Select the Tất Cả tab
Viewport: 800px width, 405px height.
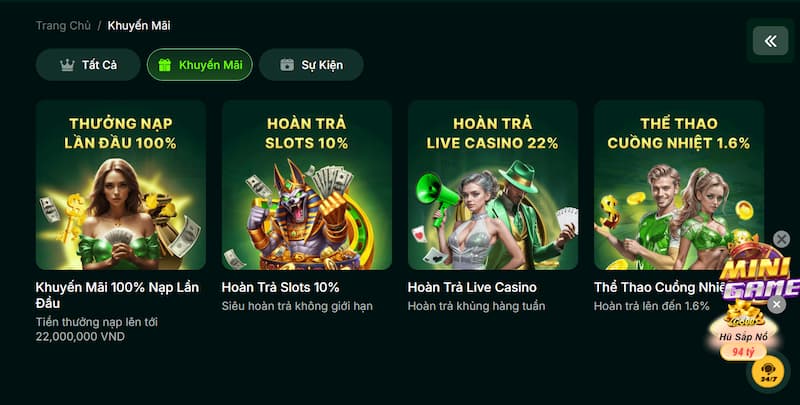[x=88, y=65]
